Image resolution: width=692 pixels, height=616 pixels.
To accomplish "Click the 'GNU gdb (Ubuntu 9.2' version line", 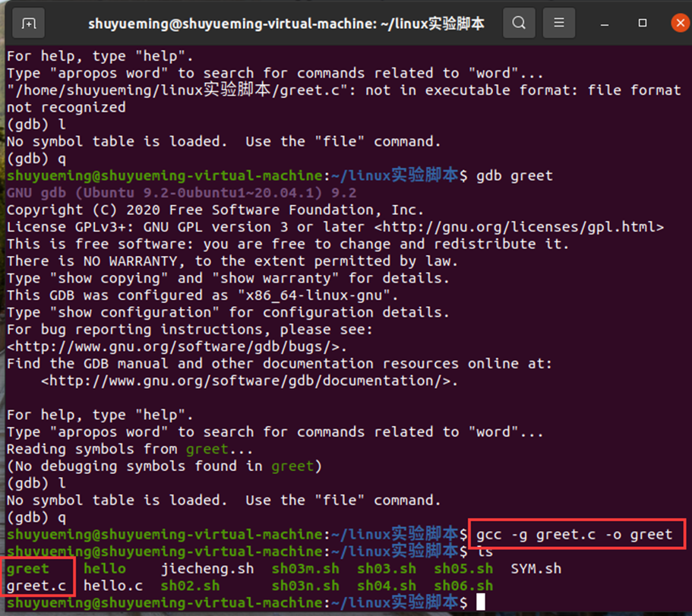I will click(x=182, y=193).
